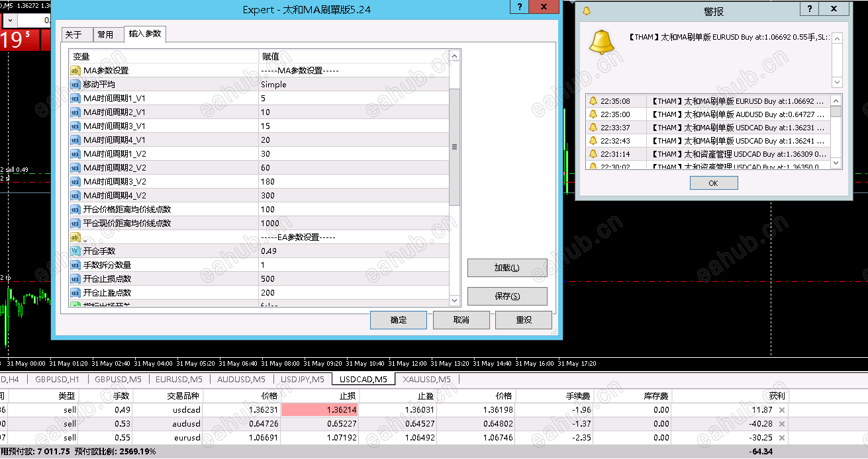Click the icon beside MA参数设置 parameter
The height and width of the screenshot is (459, 868).
coord(75,71)
